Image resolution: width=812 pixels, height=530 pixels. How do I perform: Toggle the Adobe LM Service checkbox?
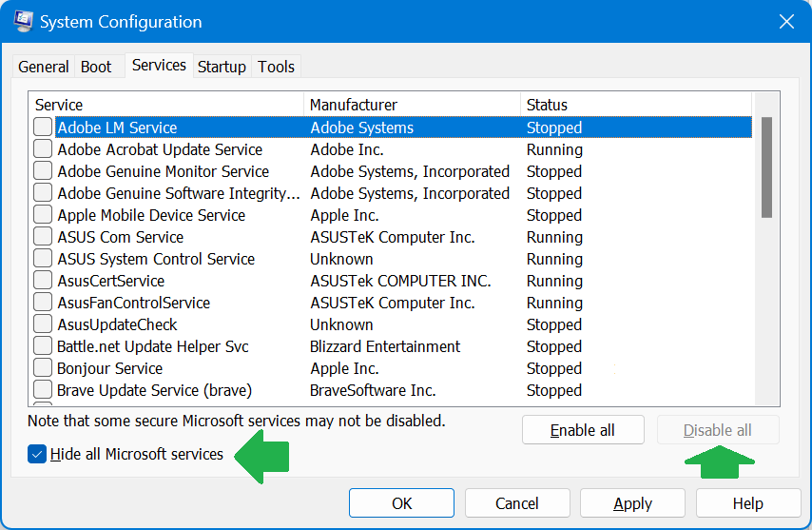[43, 127]
